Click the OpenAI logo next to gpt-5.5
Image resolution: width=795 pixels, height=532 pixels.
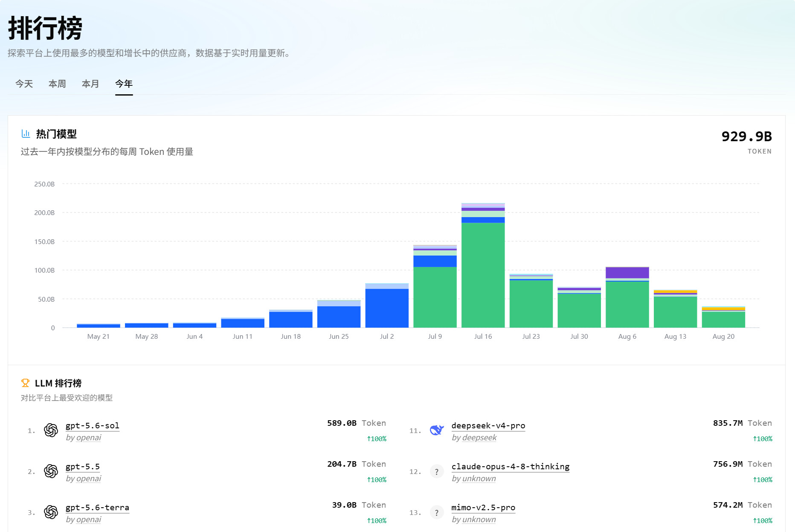point(51,471)
